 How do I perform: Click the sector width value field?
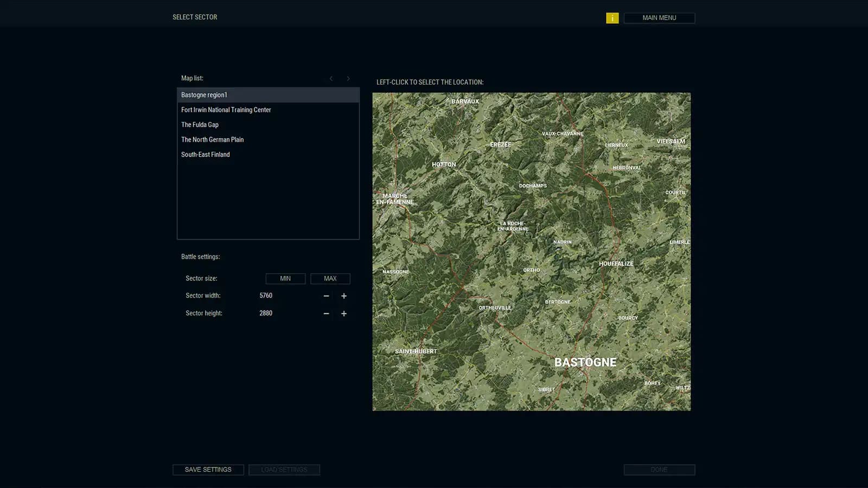coord(266,296)
